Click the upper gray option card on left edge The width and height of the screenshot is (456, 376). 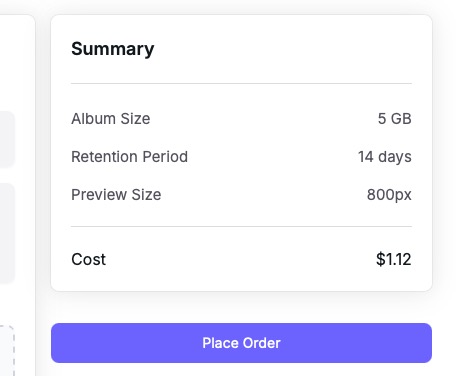pyautogui.click(x=7, y=139)
